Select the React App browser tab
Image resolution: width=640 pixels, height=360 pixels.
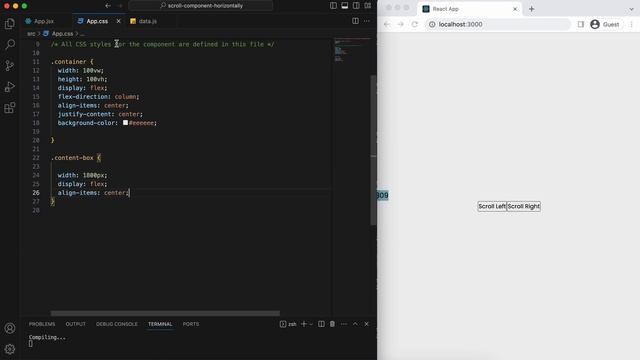(x=469, y=9)
